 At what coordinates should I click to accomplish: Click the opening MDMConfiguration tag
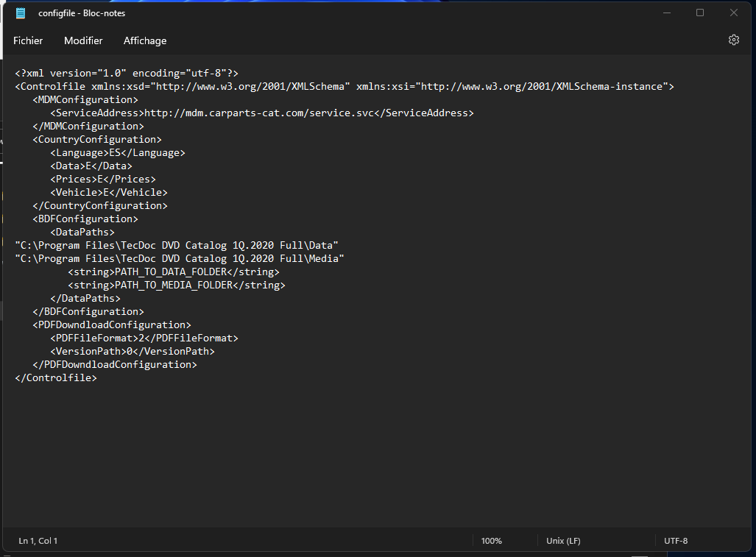pos(85,100)
